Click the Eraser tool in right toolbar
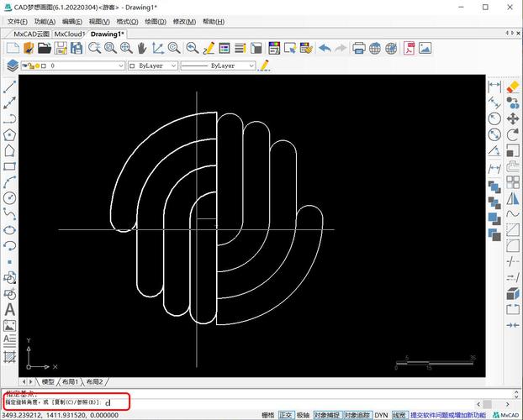Viewport: 523px width, 420px height. [x=512, y=87]
